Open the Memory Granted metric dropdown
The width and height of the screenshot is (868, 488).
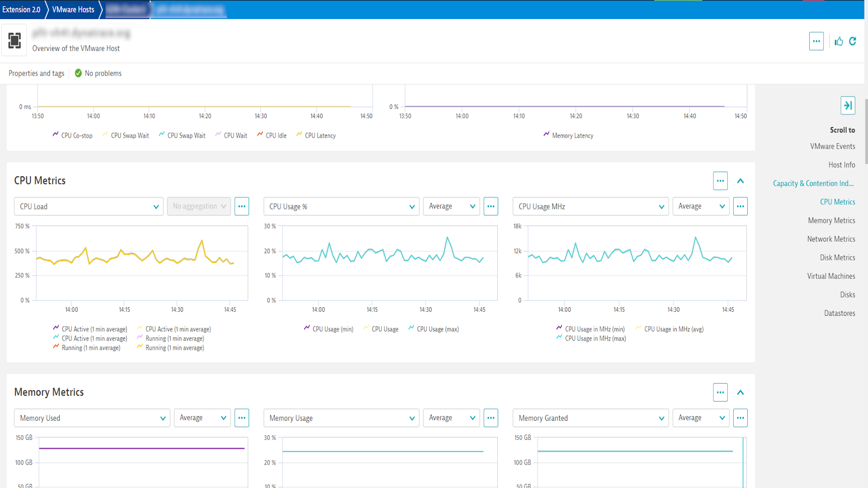coord(590,418)
